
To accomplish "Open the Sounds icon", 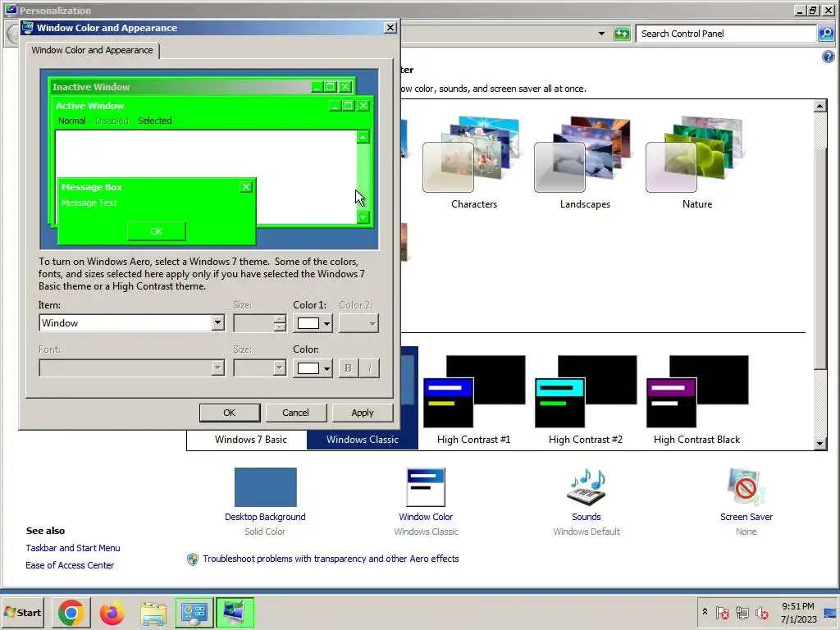I will click(x=586, y=487).
